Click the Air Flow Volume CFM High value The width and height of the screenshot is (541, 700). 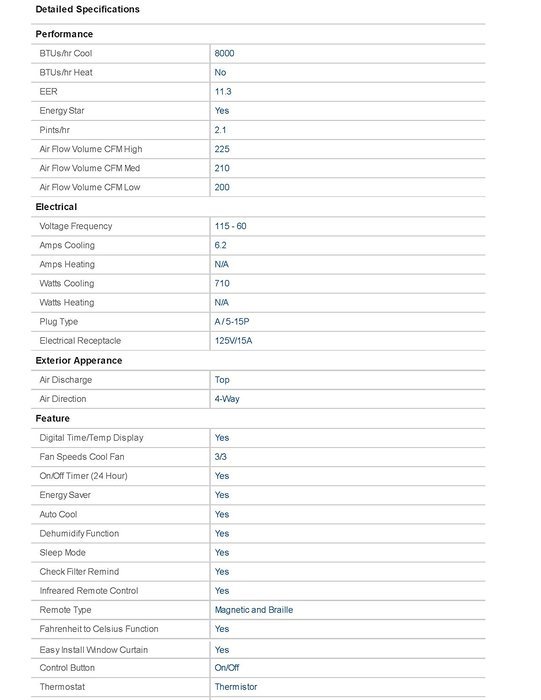(x=222, y=149)
